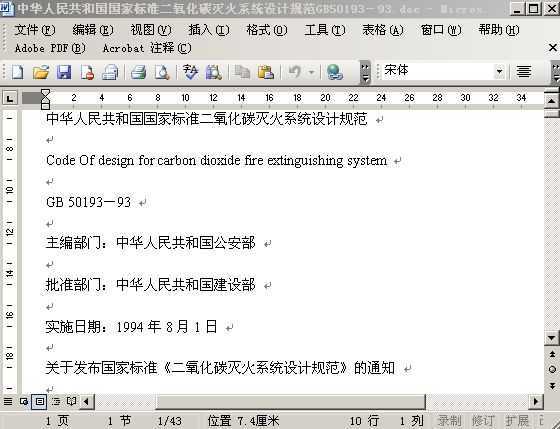This screenshot has height=429, width=560.
Task: Switch to outline view
Action: point(56,401)
